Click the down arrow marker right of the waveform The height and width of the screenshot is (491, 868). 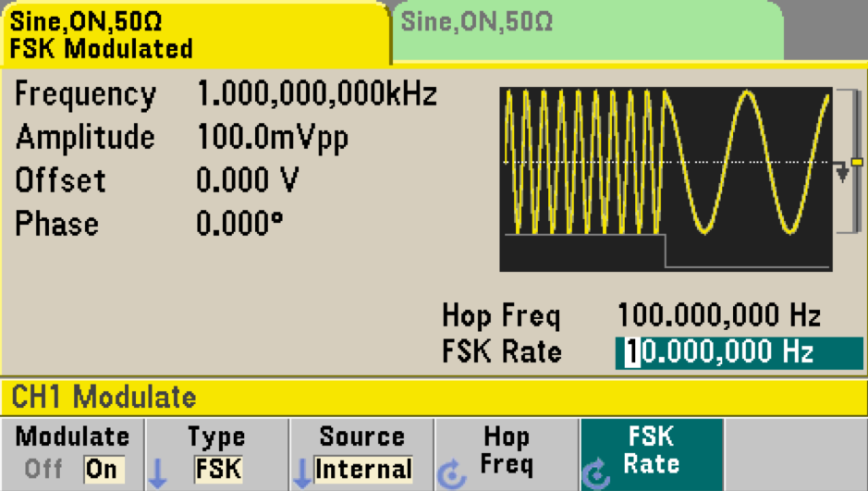(842, 173)
